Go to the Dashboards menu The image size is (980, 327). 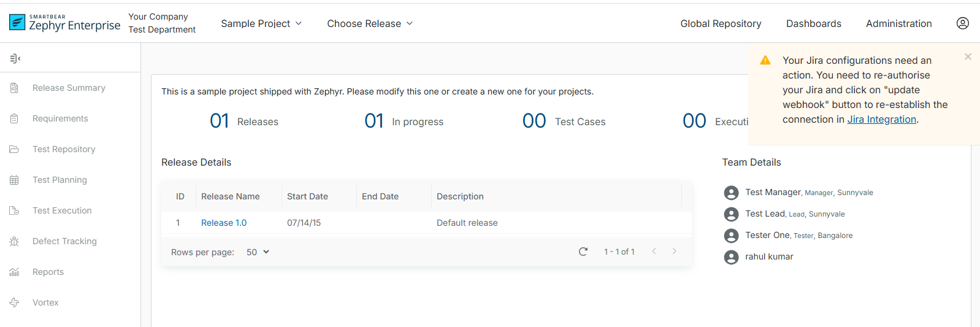tap(813, 23)
